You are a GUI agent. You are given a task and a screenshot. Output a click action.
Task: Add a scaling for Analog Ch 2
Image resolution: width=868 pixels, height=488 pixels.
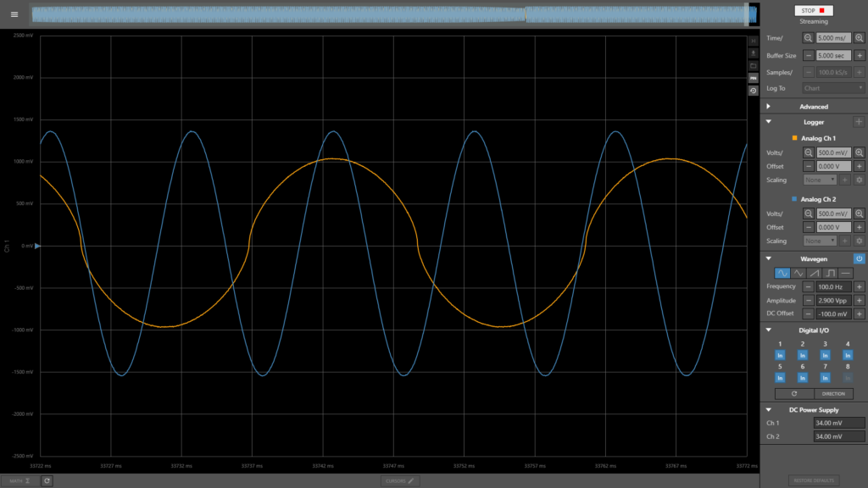point(845,241)
